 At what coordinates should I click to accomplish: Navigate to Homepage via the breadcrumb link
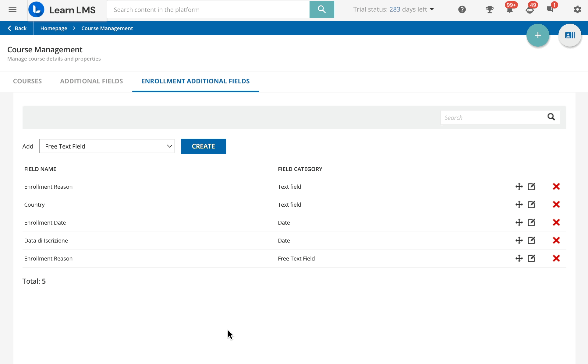(54, 28)
